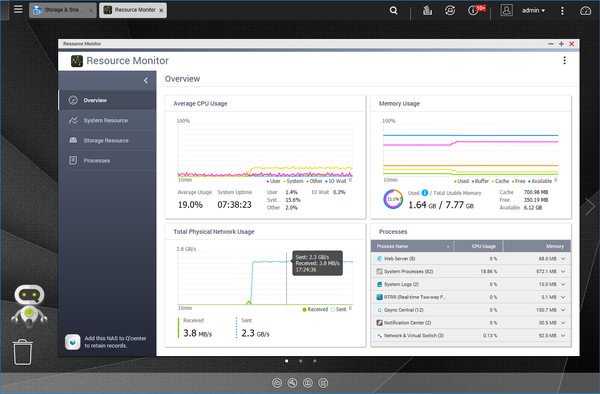Open System Resource in the sidebar
Viewport: 600px width, 394px height.
coord(107,120)
